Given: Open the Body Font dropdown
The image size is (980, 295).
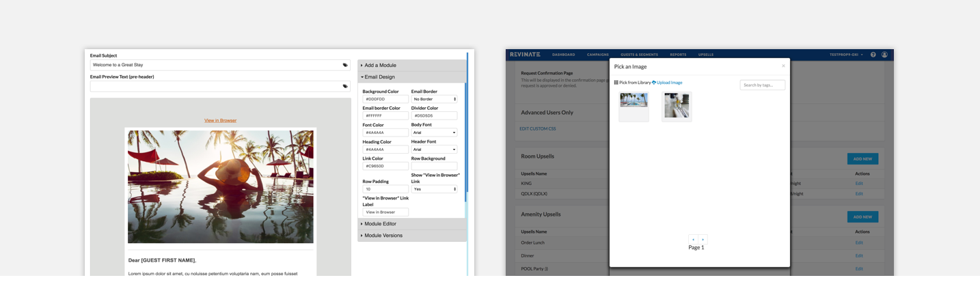Looking at the screenshot, I should [x=434, y=132].
